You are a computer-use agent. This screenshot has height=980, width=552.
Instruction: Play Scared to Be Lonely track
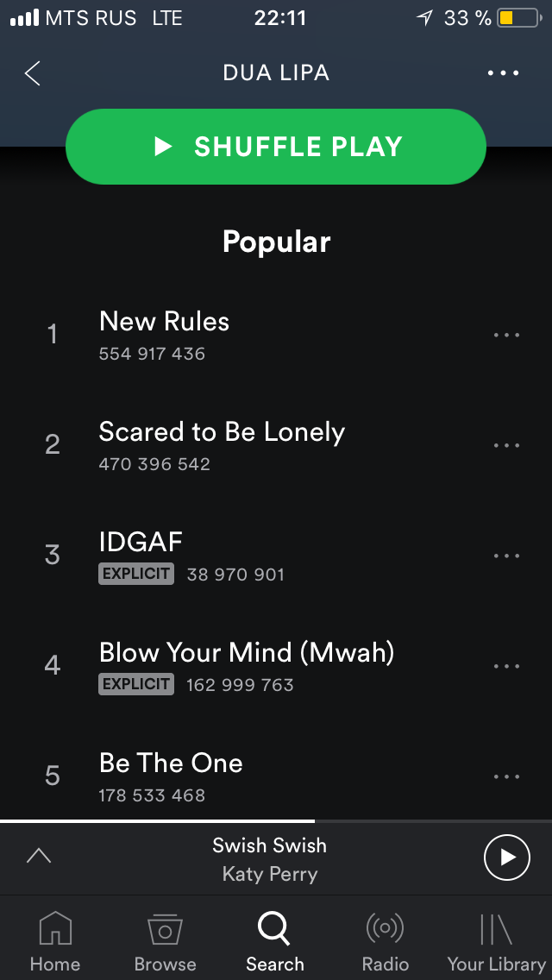pos(222,432)
